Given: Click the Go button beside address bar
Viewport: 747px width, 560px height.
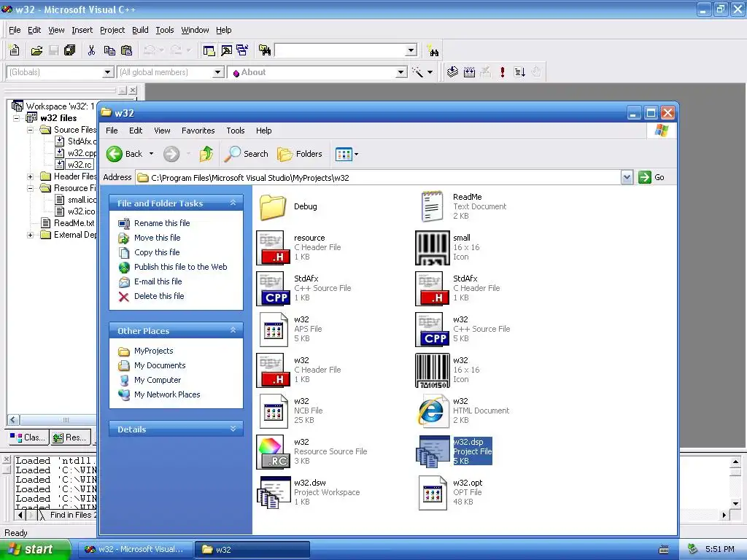Looking at the screenshot, I should (x=651, y=178).
